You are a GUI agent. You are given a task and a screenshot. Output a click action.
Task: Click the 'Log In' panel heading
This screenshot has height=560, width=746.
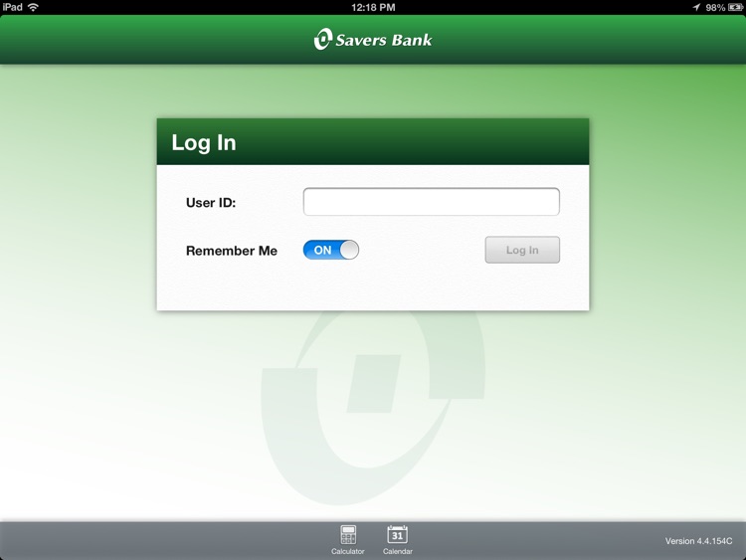coord(204,143)
